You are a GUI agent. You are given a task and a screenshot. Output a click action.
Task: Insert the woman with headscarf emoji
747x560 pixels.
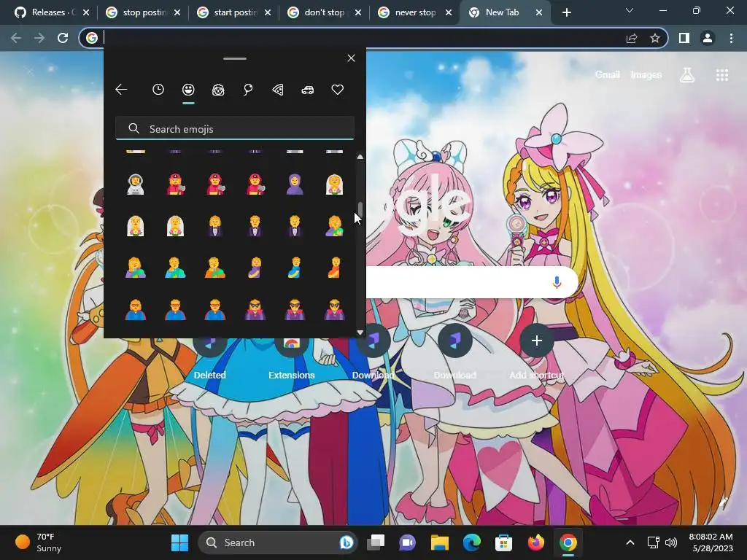click(x=295, y=184)
